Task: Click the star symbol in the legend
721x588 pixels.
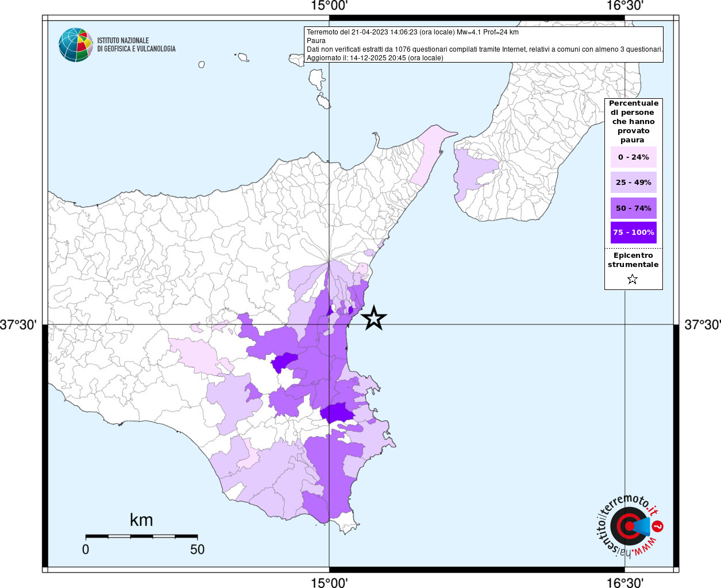Action: pos(633,280)
